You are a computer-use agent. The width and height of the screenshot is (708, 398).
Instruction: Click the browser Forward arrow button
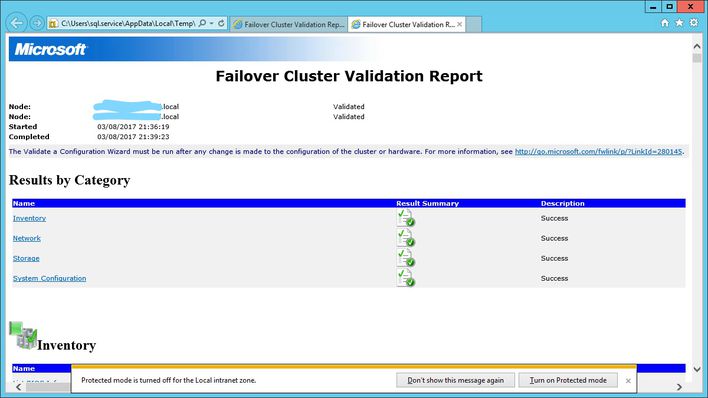click(37, 23)
